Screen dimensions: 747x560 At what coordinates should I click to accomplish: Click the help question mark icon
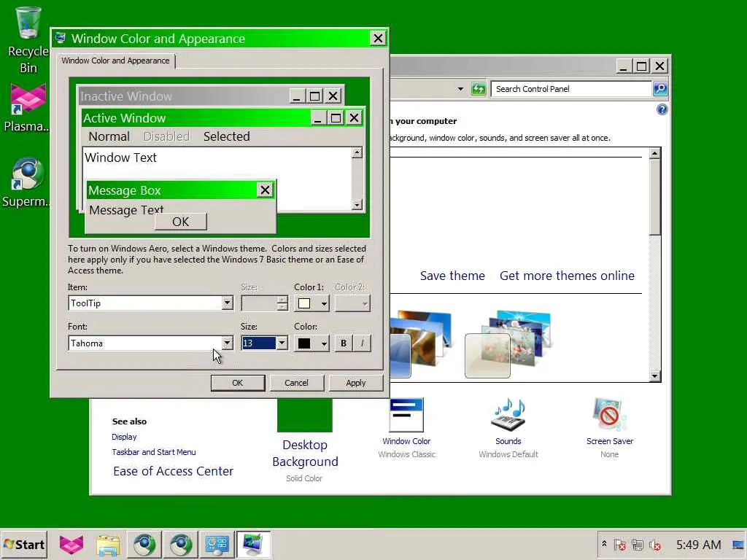pos(662,110)
